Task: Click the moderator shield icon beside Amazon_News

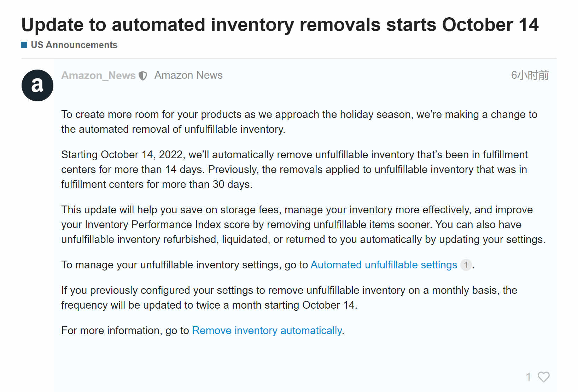Action: tap(143, 76)
